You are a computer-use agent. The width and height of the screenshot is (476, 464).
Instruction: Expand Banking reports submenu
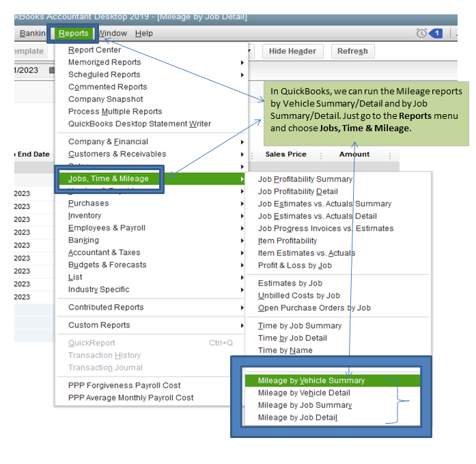pyautogui.click(x=151, y=240)
